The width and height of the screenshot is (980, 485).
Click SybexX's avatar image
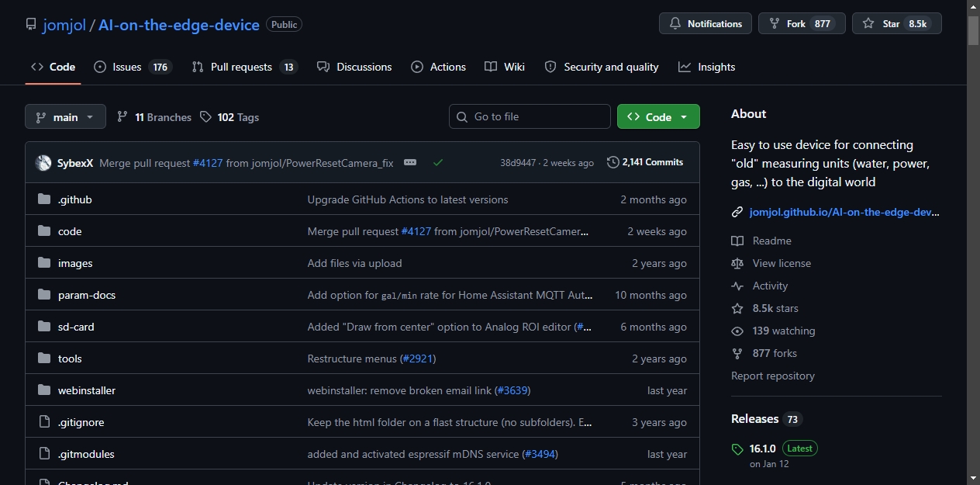click(43, 163)
